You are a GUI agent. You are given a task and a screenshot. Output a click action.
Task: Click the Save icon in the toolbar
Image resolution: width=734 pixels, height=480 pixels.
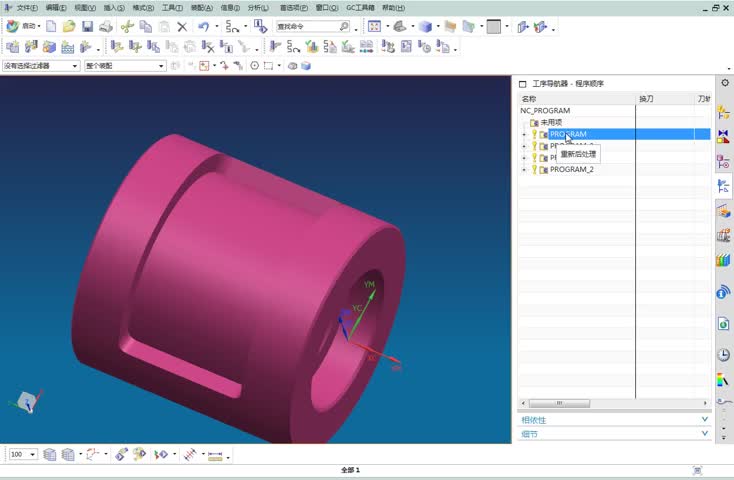pos(87,27)
